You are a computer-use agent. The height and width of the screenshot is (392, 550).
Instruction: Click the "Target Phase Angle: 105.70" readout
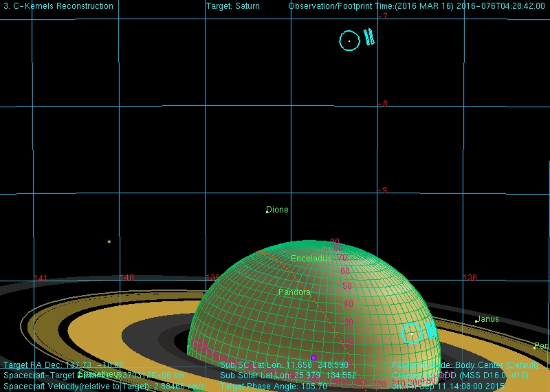pos(274,386)
